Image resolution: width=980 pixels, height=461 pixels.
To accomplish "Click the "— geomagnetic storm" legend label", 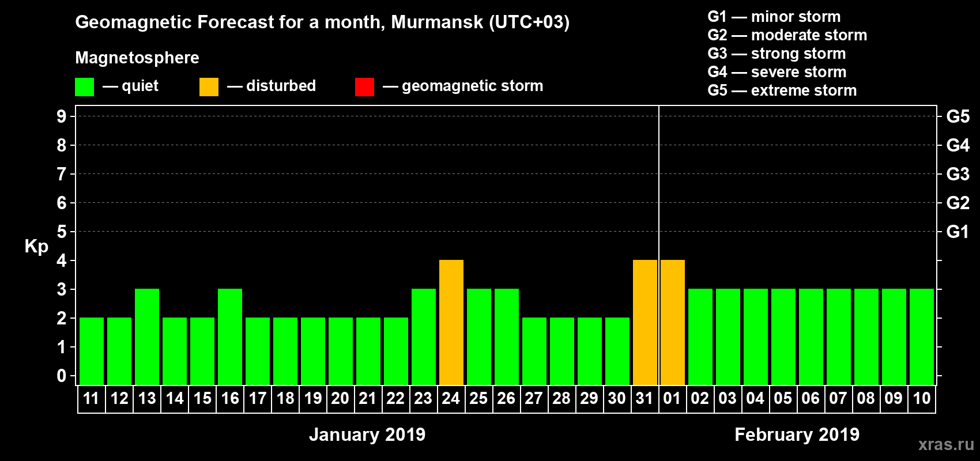I will pyautogui.click(x=463, y=86).
